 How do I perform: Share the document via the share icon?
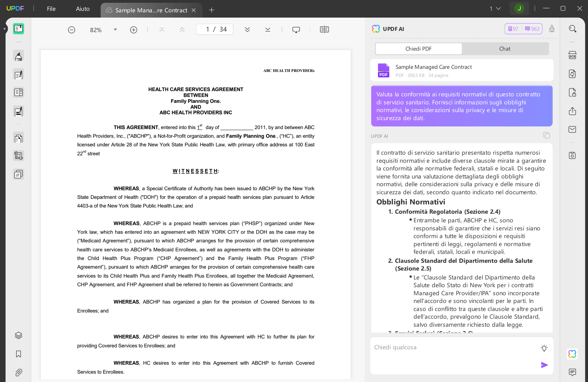pos(573,111)
